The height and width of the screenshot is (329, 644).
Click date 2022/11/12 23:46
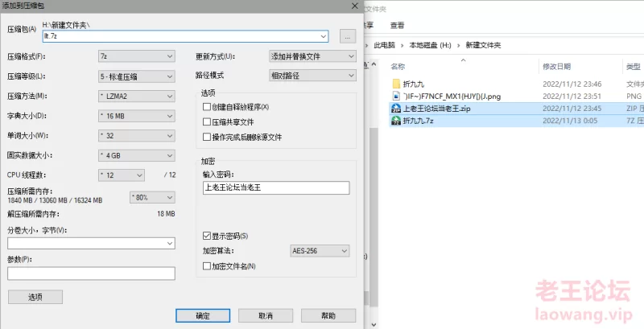572,84
